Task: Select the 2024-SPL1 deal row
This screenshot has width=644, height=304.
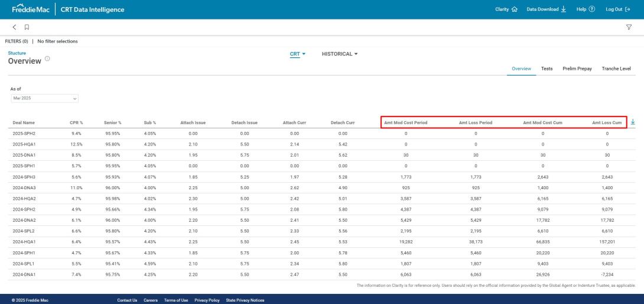Action: click(321, 264)
